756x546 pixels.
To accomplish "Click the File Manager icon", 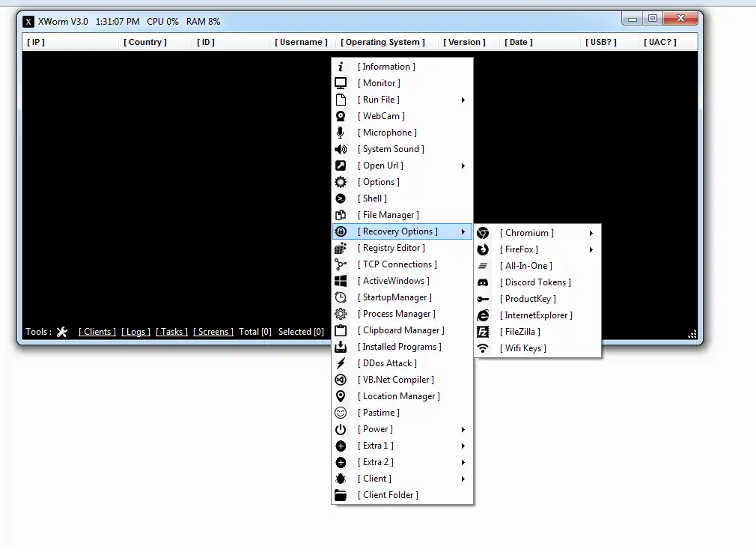I will pos(341,215).
